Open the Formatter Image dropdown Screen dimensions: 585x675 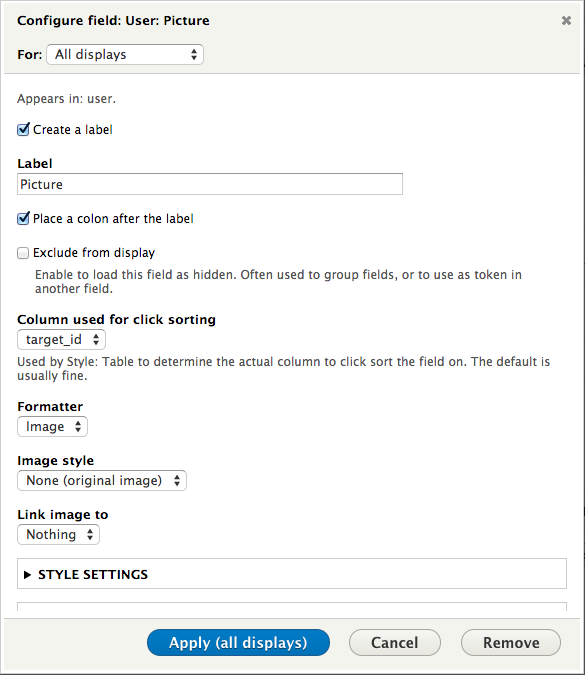click(x=52, y=427)
